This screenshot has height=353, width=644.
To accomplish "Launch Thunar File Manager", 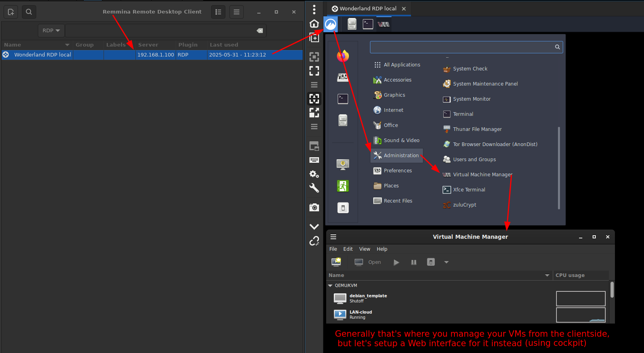I will click(x=472, y=129).
